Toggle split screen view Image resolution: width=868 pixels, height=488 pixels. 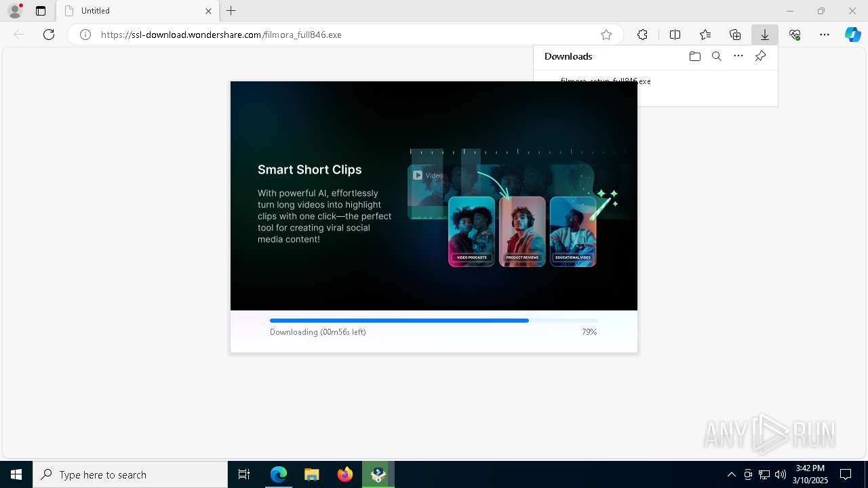click(x=675, y=35)
